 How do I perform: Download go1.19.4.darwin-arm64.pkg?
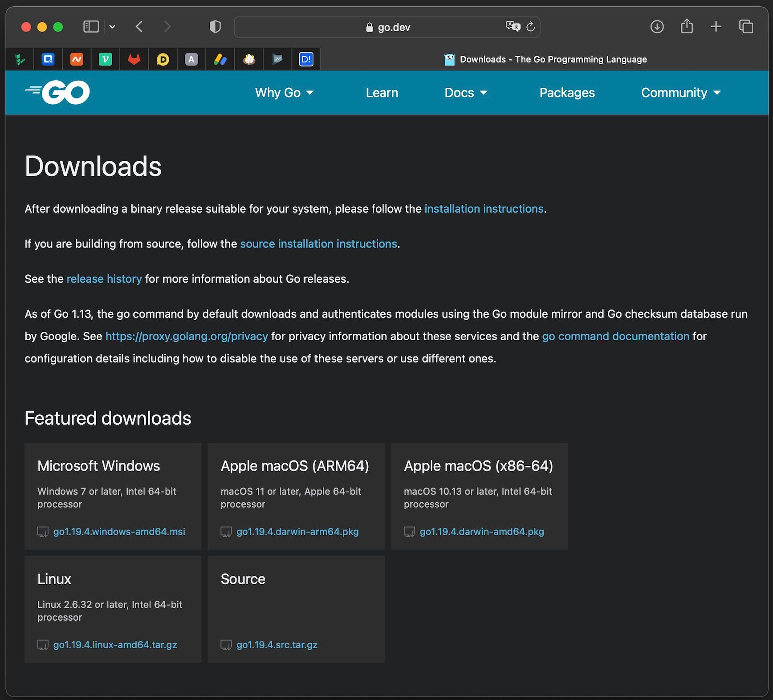coord(297,532)
